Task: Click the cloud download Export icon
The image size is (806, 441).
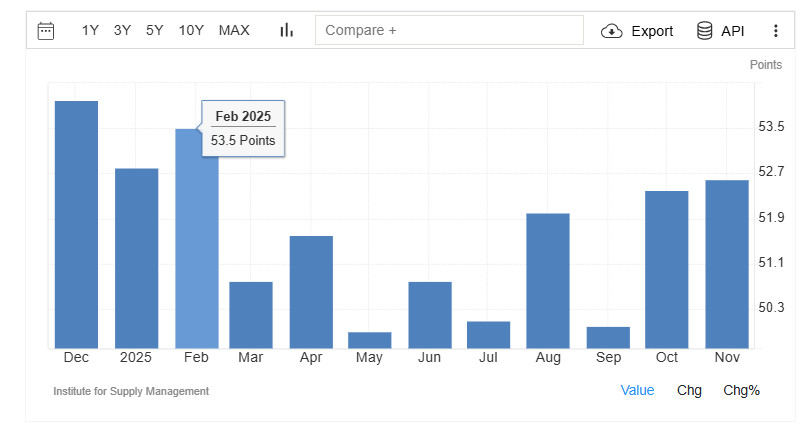Action: 611,31
